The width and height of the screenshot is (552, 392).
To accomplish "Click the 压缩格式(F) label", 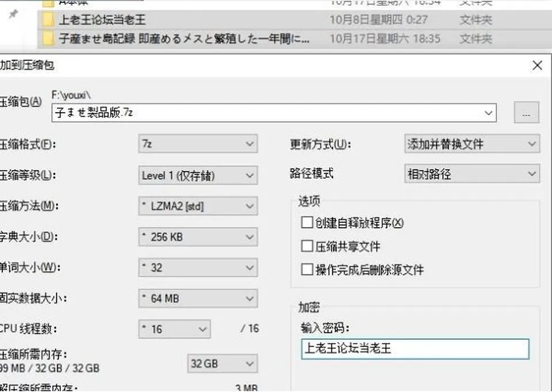I will 28,144.
